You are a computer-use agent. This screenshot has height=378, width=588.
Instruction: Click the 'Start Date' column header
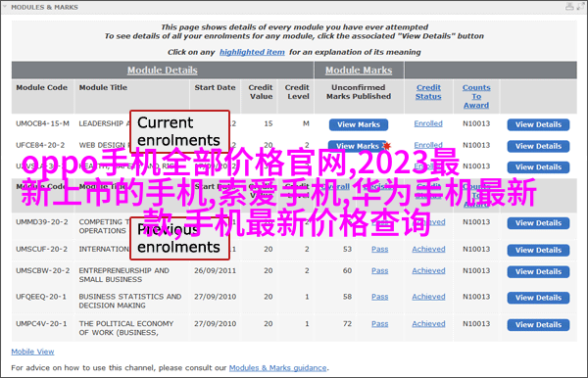click(x=215, y=87)
